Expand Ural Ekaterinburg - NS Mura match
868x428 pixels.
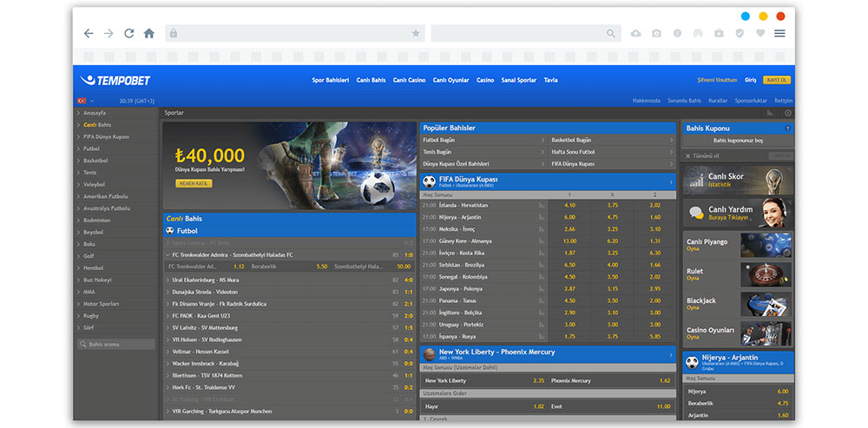[x=168, y=280]
